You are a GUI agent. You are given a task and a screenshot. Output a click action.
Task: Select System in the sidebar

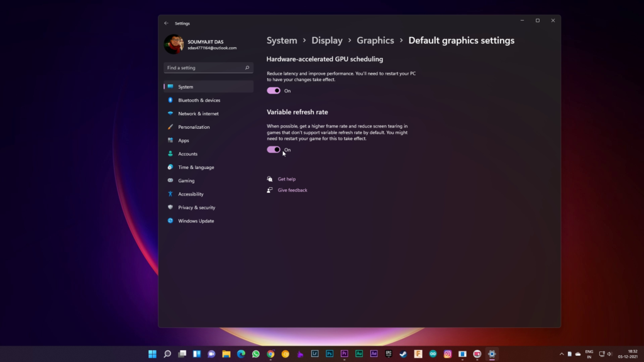coord(208,87)
